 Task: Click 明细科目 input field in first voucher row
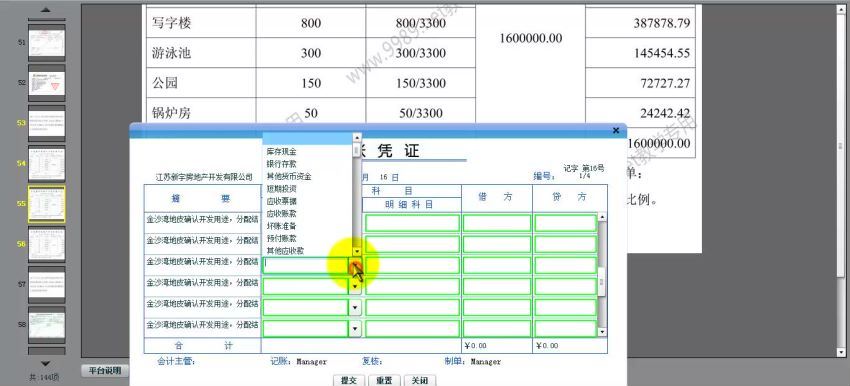click(x=413, y=223)
